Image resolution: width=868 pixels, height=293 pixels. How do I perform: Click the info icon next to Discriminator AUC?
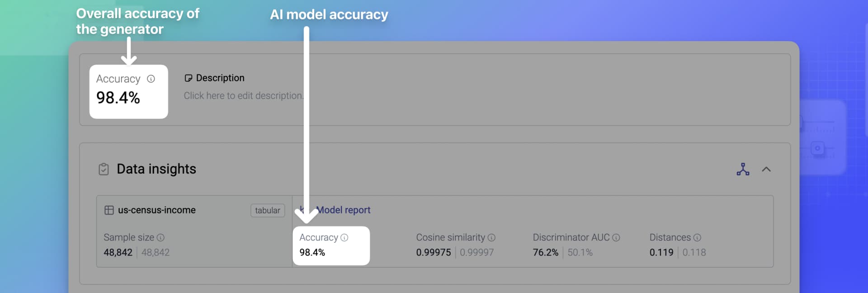[617, 237]
